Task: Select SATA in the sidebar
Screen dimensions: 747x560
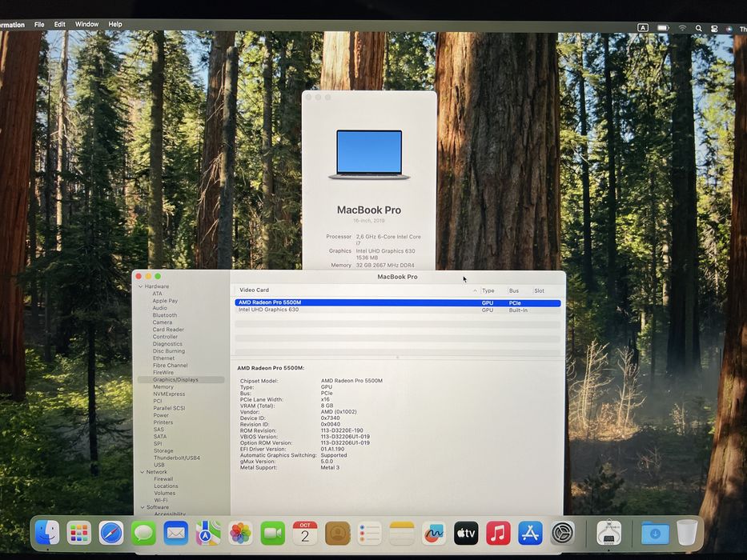Action: coord(160,437)
